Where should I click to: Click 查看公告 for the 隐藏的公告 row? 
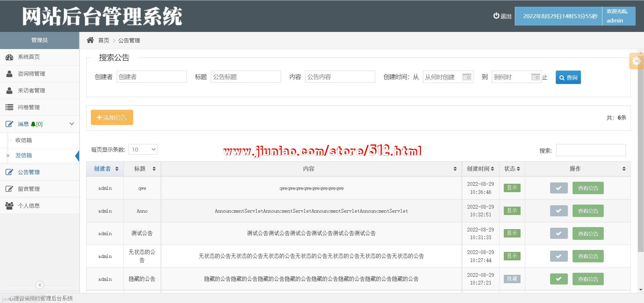pyautogui.click(x=588, y=279)
